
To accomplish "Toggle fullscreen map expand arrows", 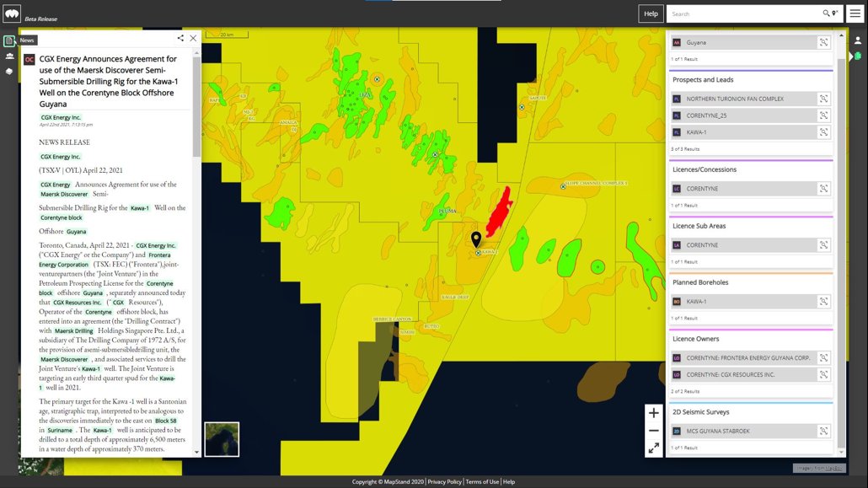I will point(654,448).
